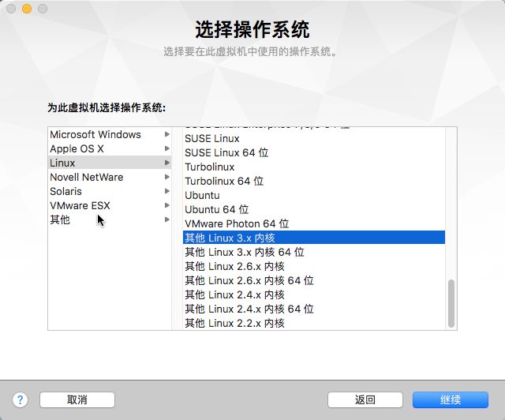505x420 pixels.
Task: Expand arrow next to Apple OS X
Action: [x=166, y=148]
